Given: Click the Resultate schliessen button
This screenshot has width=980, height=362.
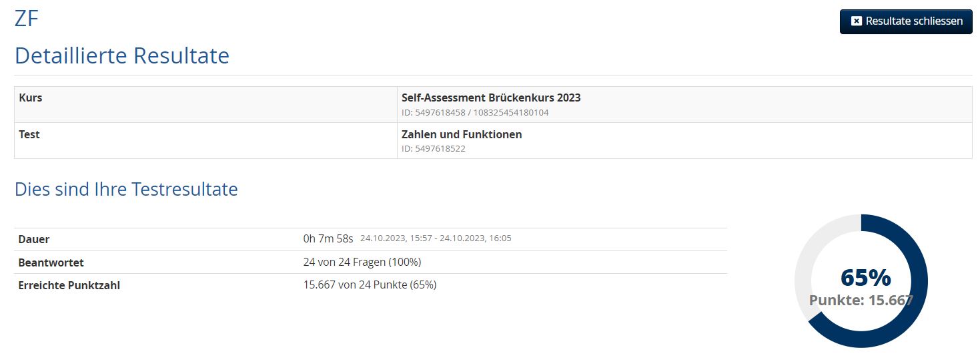Looking at the screenshot, I should 906,21.
